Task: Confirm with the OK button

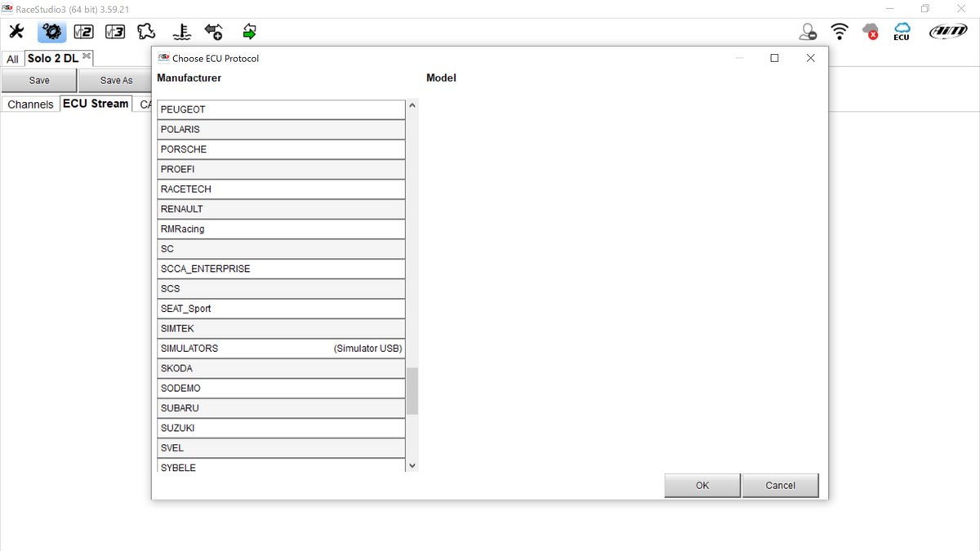Action: coord(702,485)
